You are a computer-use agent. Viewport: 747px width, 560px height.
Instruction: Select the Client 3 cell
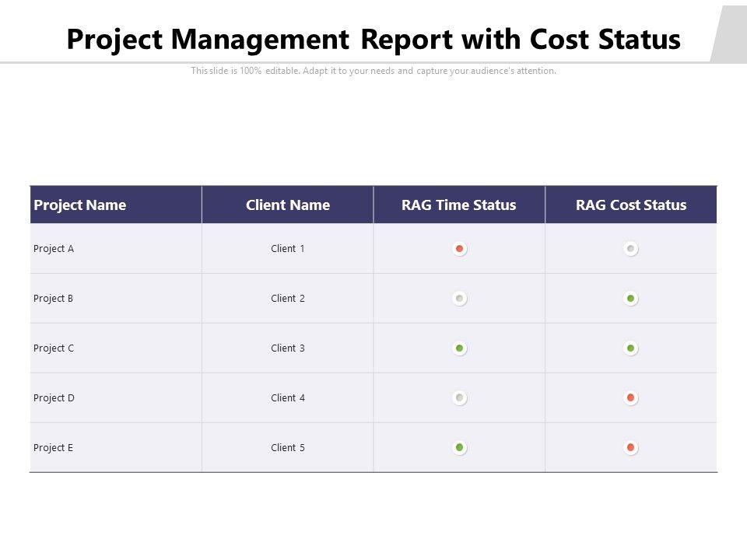point(288,348)
